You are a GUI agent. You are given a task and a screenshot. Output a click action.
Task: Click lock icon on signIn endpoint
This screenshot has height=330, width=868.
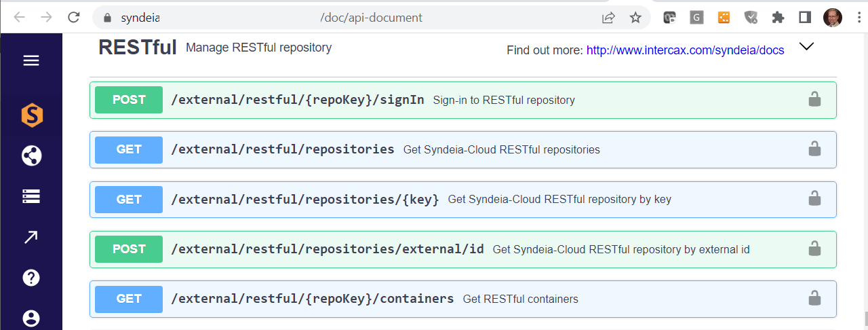tap(814, 99)
